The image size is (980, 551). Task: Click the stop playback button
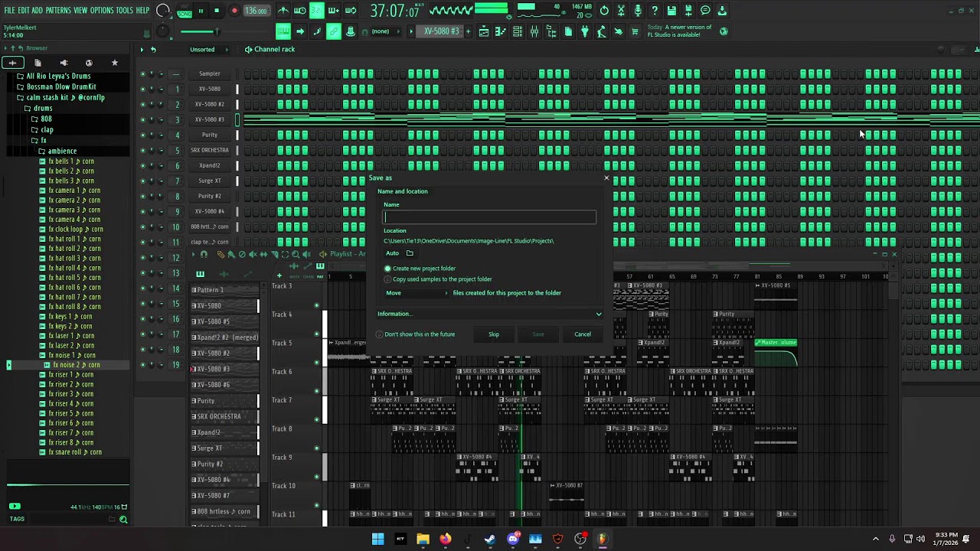pos(217,11)
